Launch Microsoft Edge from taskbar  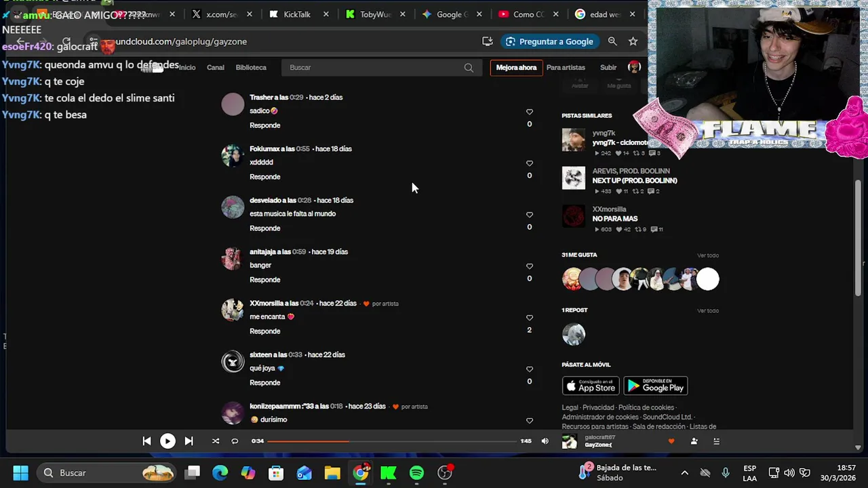tap(220, 473)
